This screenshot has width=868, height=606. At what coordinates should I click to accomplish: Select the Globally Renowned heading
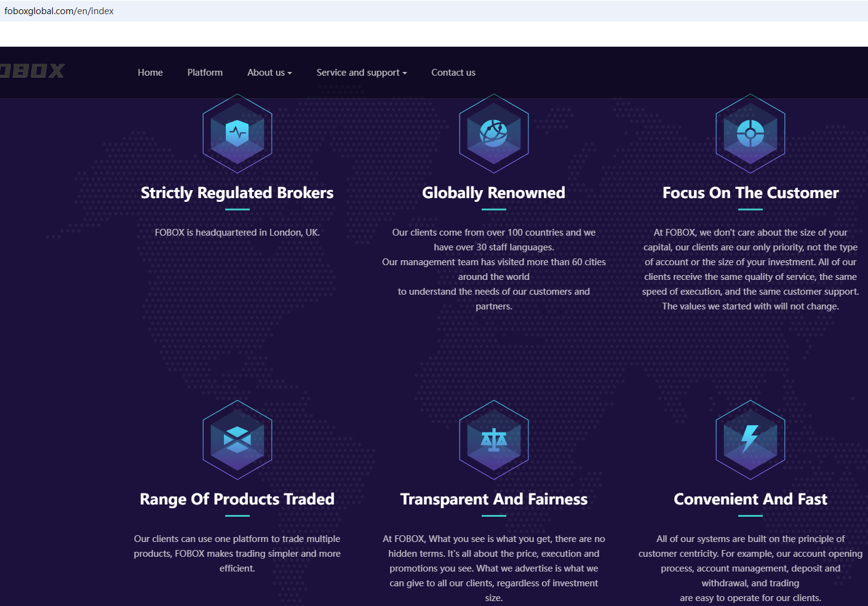pos(493,193)
